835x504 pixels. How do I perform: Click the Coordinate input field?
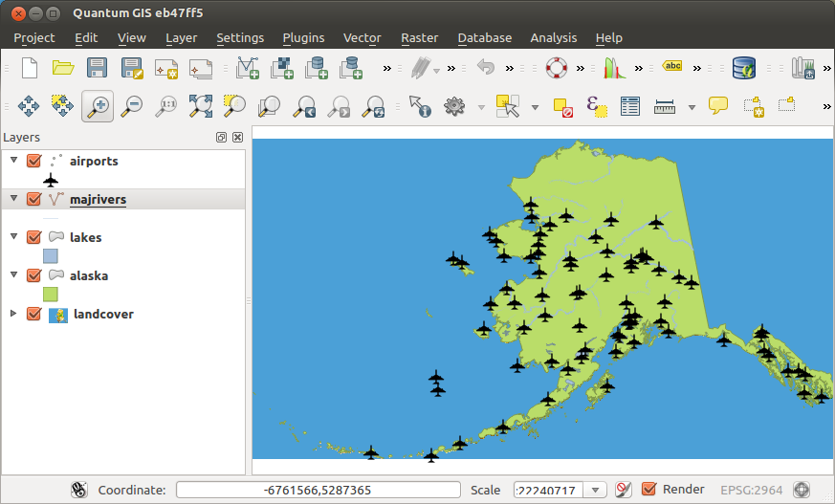(318, 490)
